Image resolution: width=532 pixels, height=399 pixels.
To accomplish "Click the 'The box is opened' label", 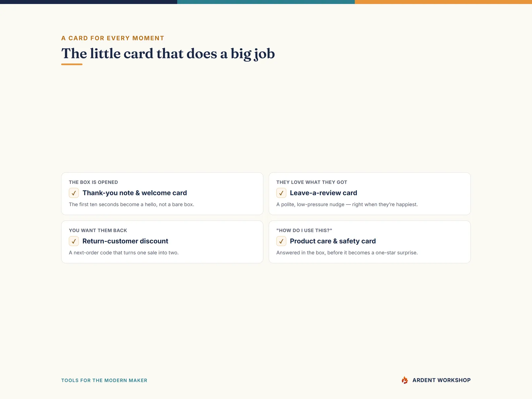I will point(93,182).
